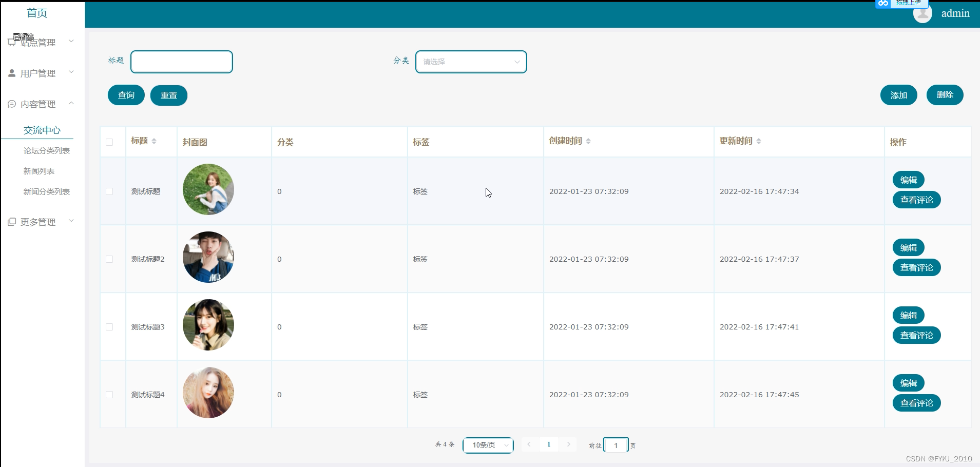Click the 更多管理 copy icon
This screenshot has width=980, height=467.
coord(12,222)
